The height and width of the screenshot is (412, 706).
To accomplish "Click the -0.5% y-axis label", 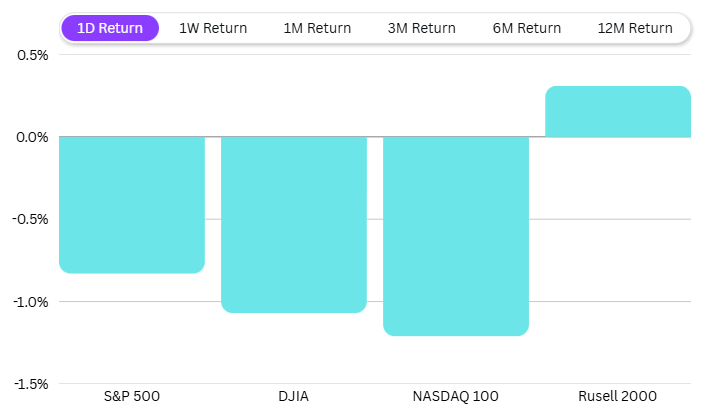I will point(31,219).
